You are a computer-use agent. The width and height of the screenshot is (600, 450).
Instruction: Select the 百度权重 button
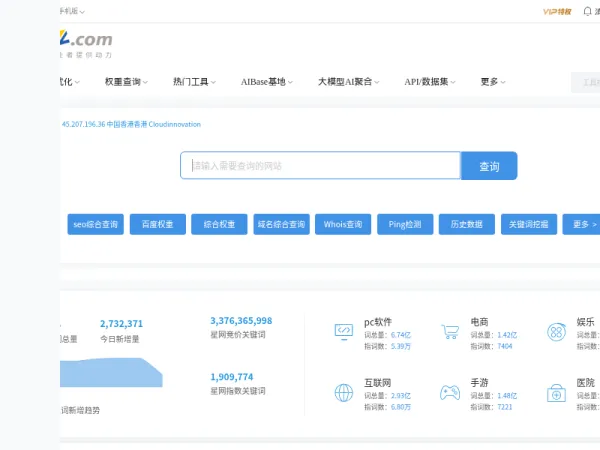point(158,224)
